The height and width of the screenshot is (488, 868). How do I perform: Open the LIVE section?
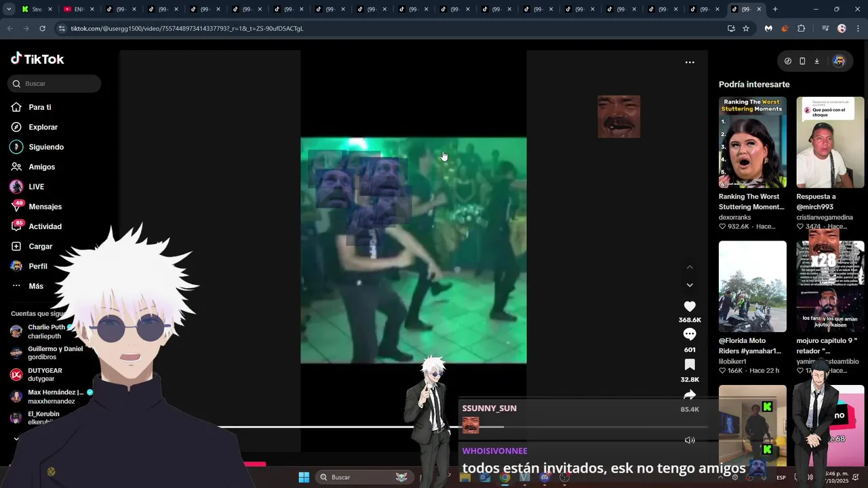pos(36,186)
